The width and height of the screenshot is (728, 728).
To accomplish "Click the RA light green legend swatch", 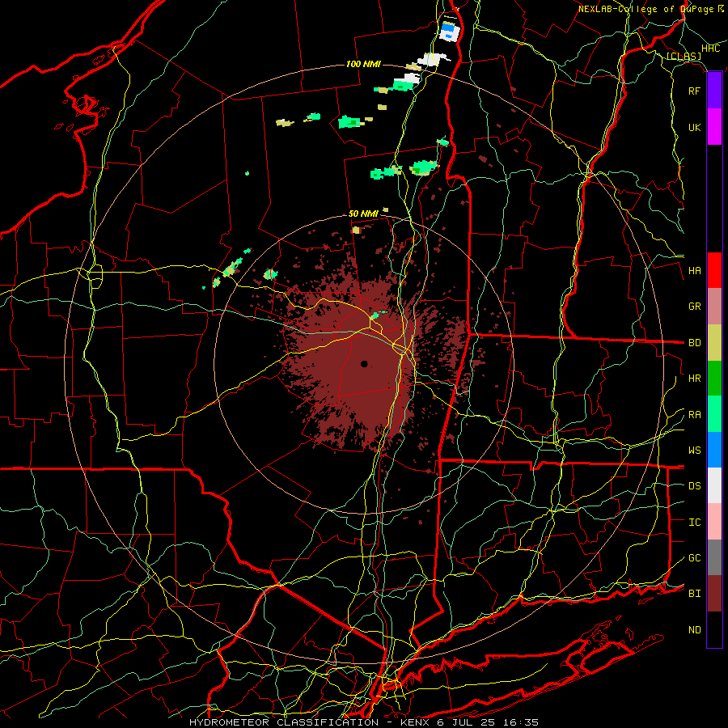I will 714,414.
